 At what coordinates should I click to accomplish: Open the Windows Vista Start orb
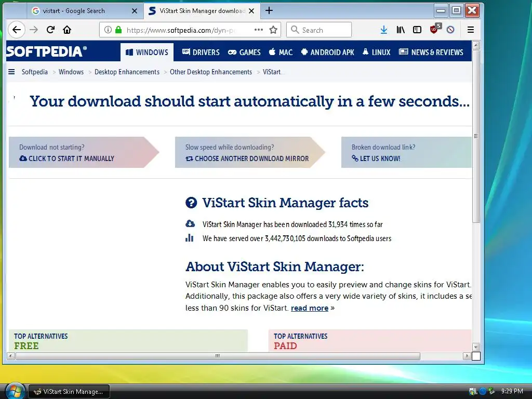[15, 391]
